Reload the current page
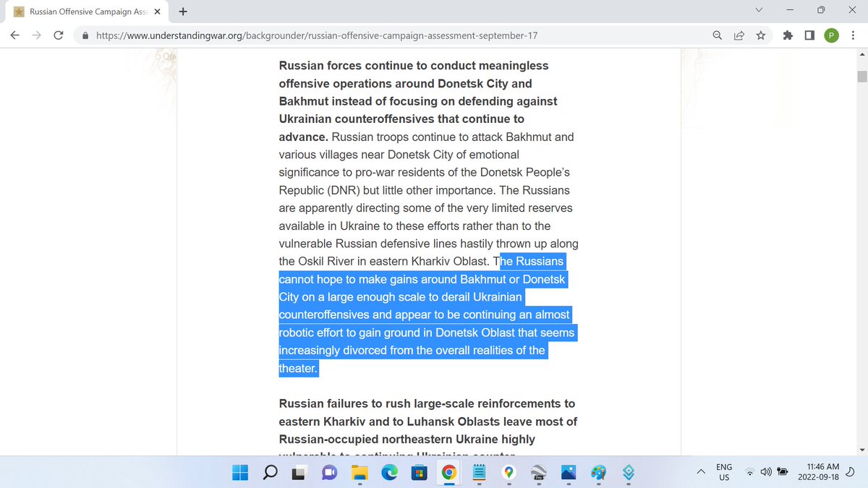The width and height of the screenshot is (868, 488). pyautogui.click(x=59, y=35)
